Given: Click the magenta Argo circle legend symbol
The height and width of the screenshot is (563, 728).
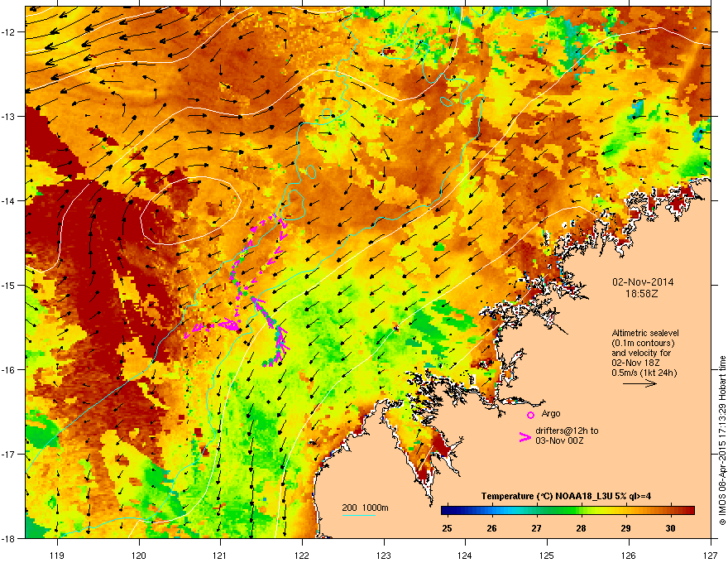Looking at the screenshot, I should pyautogui.click(x=530, y=416).
